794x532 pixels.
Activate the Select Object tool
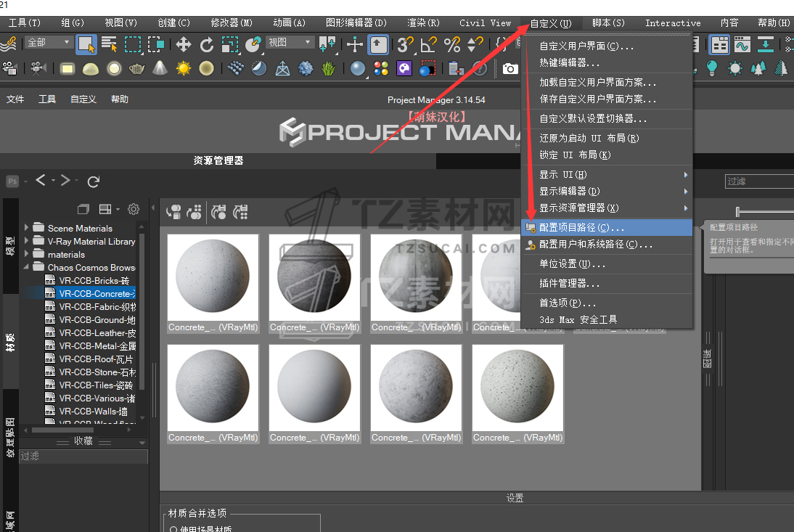(86, 44)
